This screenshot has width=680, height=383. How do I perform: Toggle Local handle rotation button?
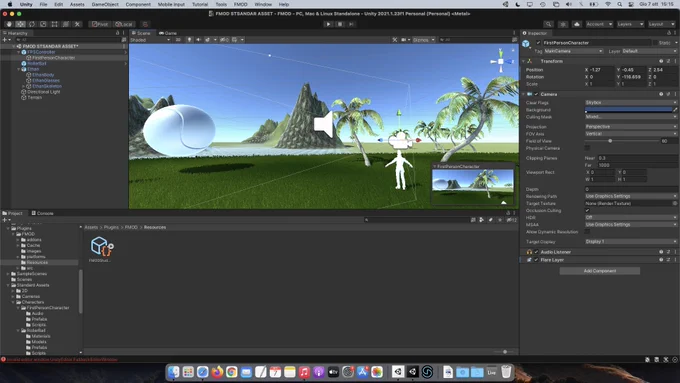coord(124,24)
